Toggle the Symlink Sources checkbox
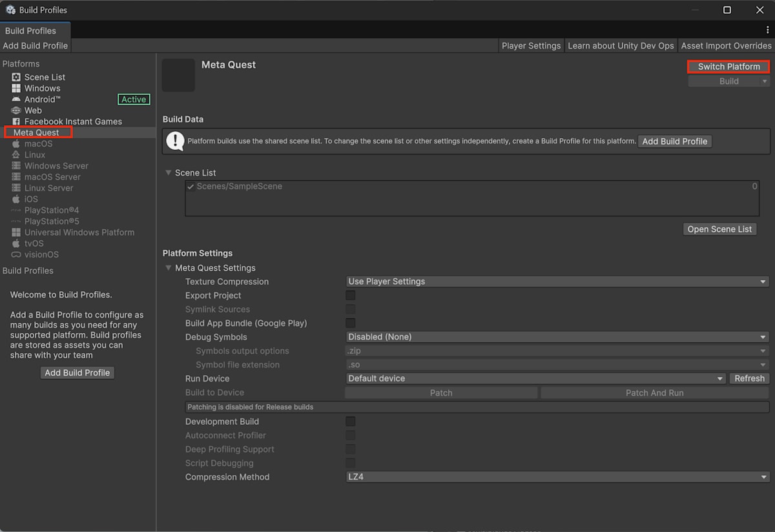 click(351, 309)
